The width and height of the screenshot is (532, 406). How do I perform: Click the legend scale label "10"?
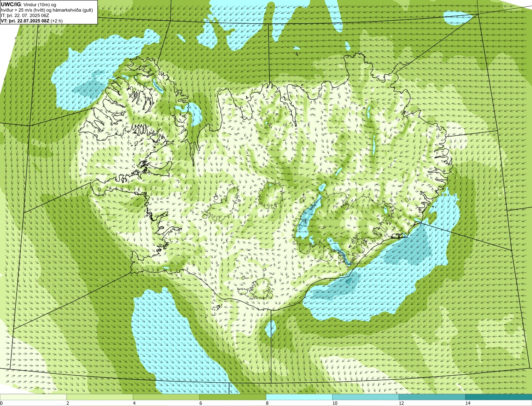[335, 403]
